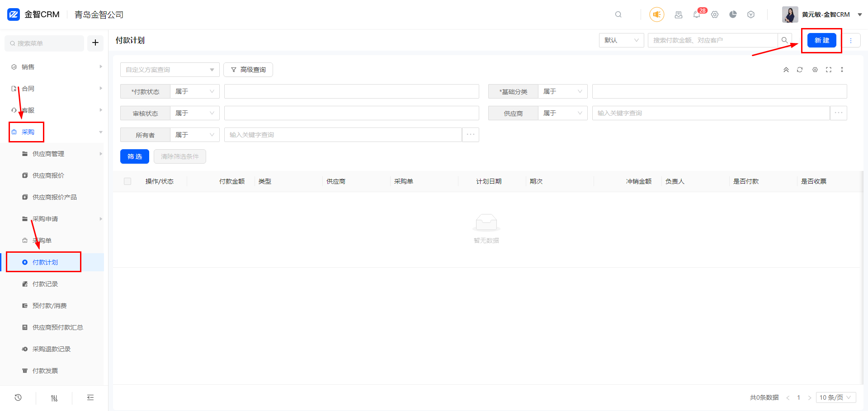Click the 筛选 button
This screenshot has height=411, width=868.
click(135, 156)
